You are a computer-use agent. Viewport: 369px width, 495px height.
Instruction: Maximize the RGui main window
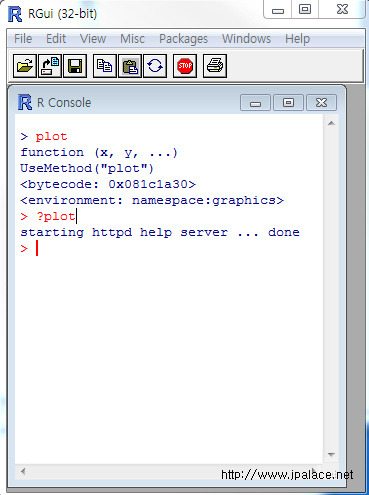[305, 9]
